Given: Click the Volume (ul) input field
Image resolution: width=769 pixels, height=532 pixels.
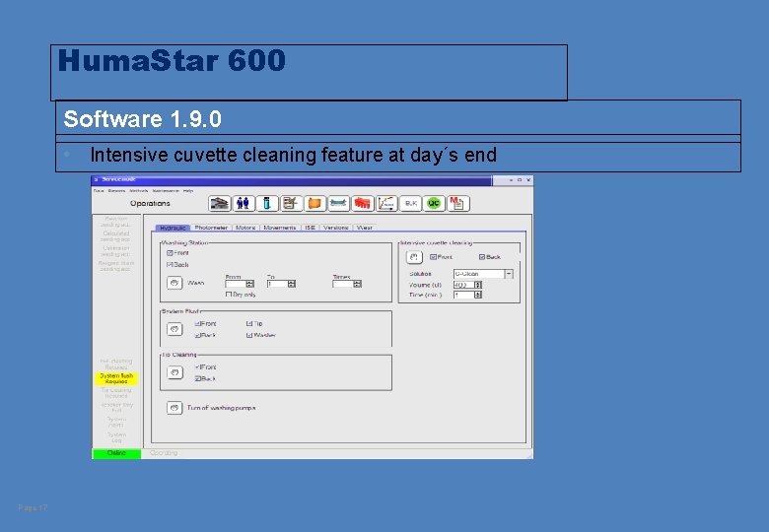Looking at the screenshot, I should point(464,285).
